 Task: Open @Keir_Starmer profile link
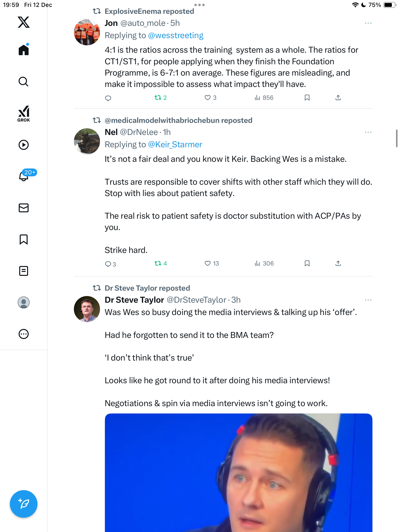[175, 145]
